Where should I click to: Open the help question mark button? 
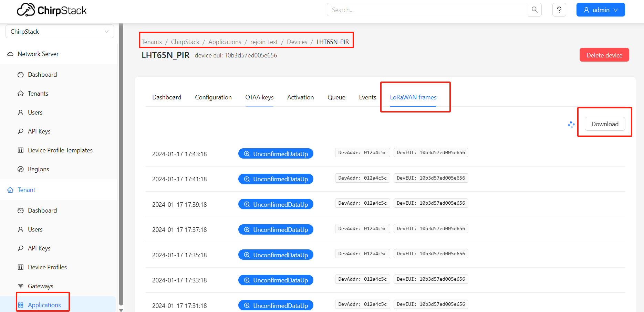(x=559, y=10)
